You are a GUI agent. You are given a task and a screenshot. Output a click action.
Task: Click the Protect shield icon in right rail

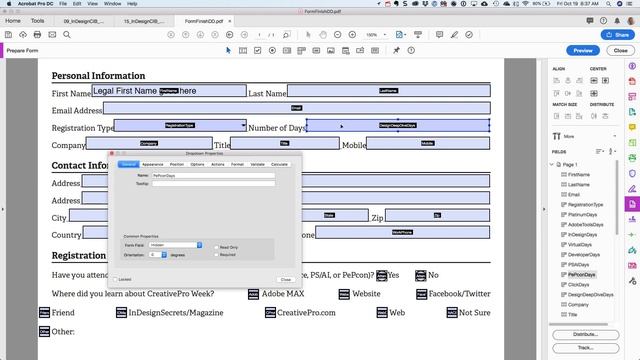(632, 173)
